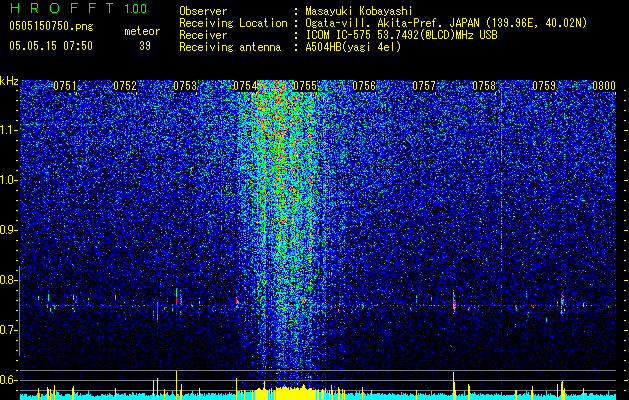This screenshot has height=400, width=629.
Task: Click the 0755 time marker
Action: click(x=305, y=86)
